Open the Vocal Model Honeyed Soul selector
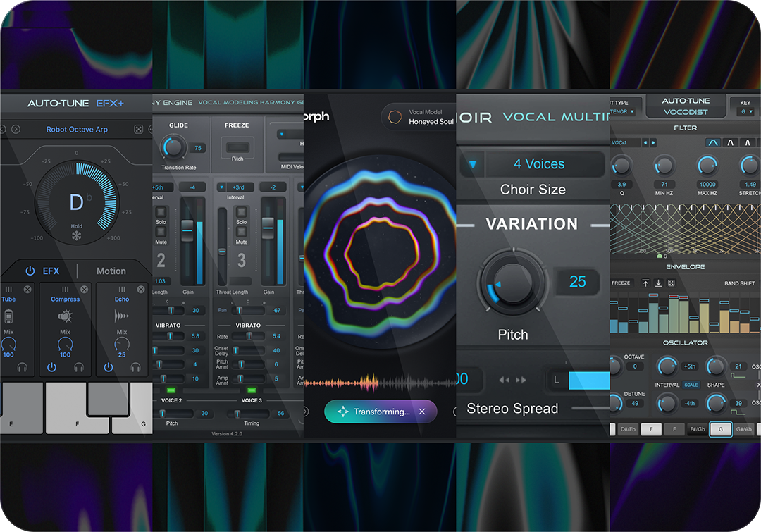Screen dimensions: 761x532 [420, 117]
